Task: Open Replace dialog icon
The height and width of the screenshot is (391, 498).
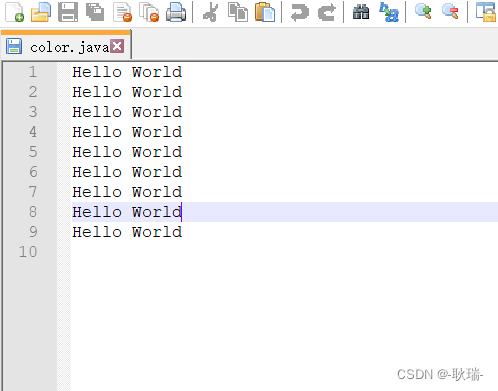Action: tap(389, 12)
